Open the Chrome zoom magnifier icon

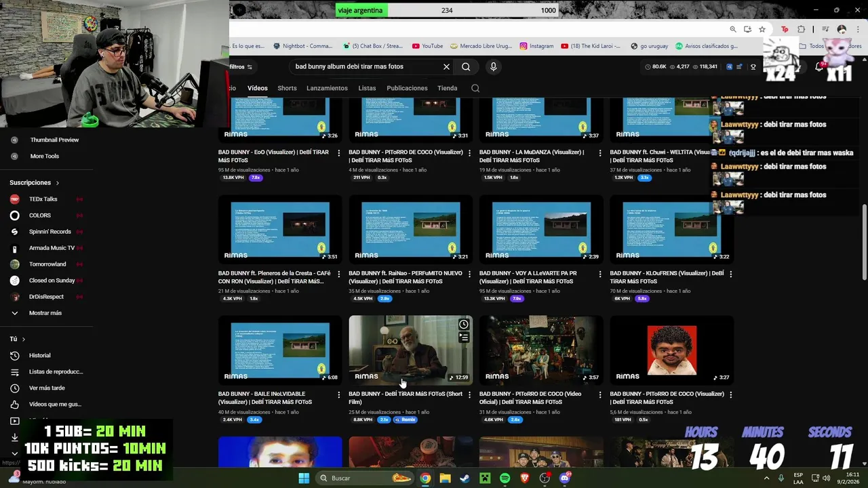[733, 29]
